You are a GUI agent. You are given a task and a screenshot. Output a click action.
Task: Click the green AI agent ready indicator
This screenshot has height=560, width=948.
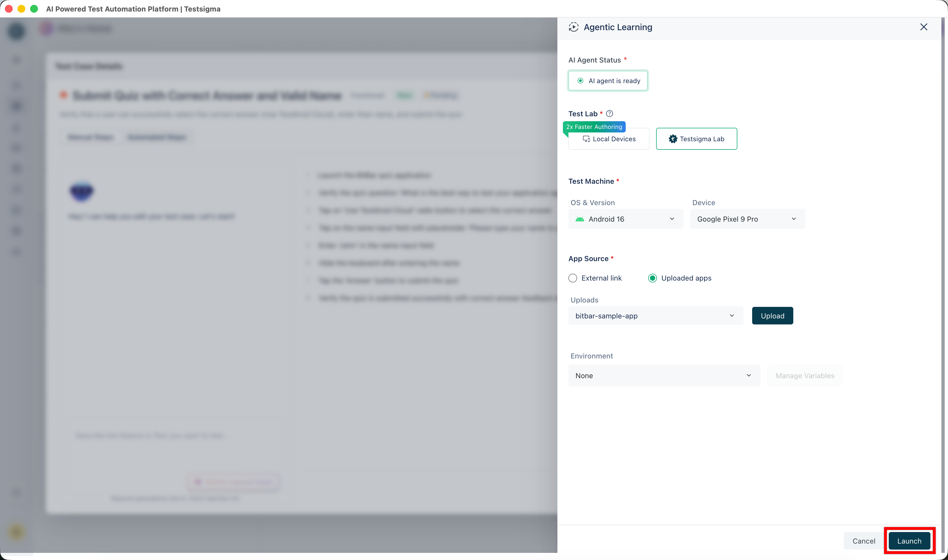(x=580, y=81)
